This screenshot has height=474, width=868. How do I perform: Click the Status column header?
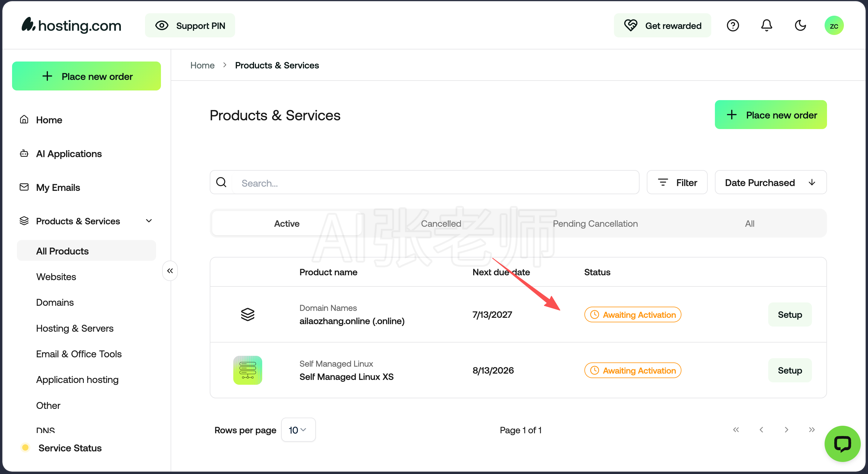point(597,272)
